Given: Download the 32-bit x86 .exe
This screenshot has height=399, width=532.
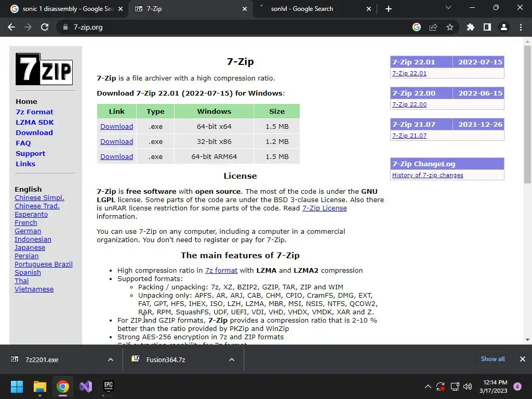Looking at the screenshot, I should pos(117,141).
